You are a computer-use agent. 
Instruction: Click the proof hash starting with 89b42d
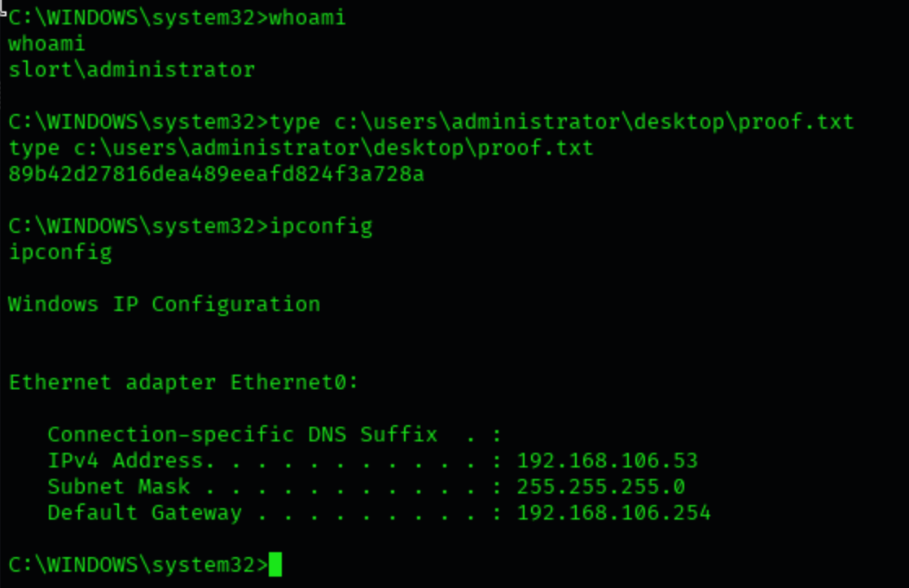[216, 174]
